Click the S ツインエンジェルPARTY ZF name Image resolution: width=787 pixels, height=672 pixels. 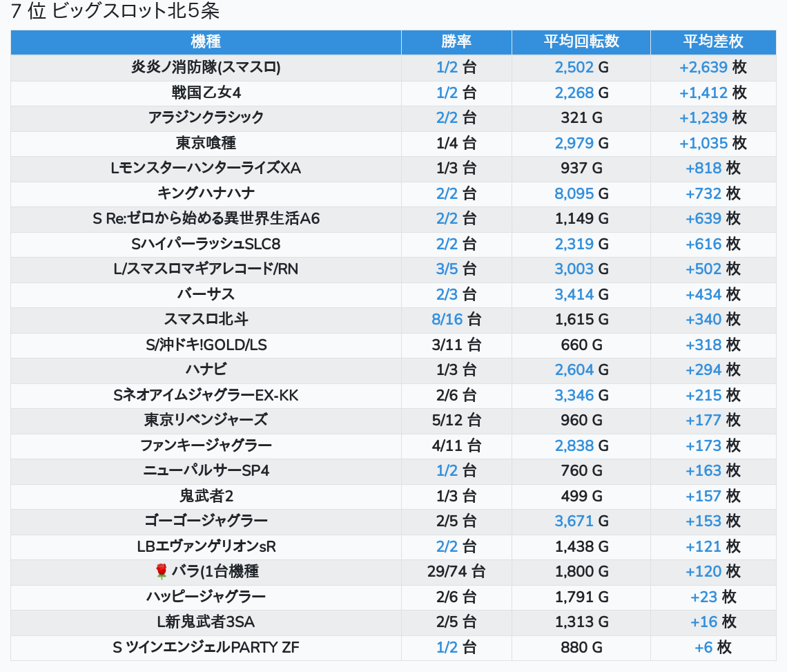click(206, 647)
